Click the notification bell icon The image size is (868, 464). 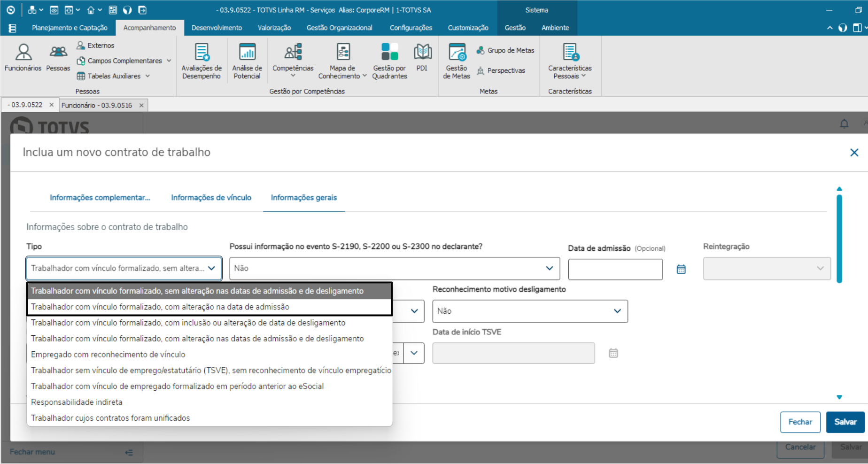pos(844,124)
